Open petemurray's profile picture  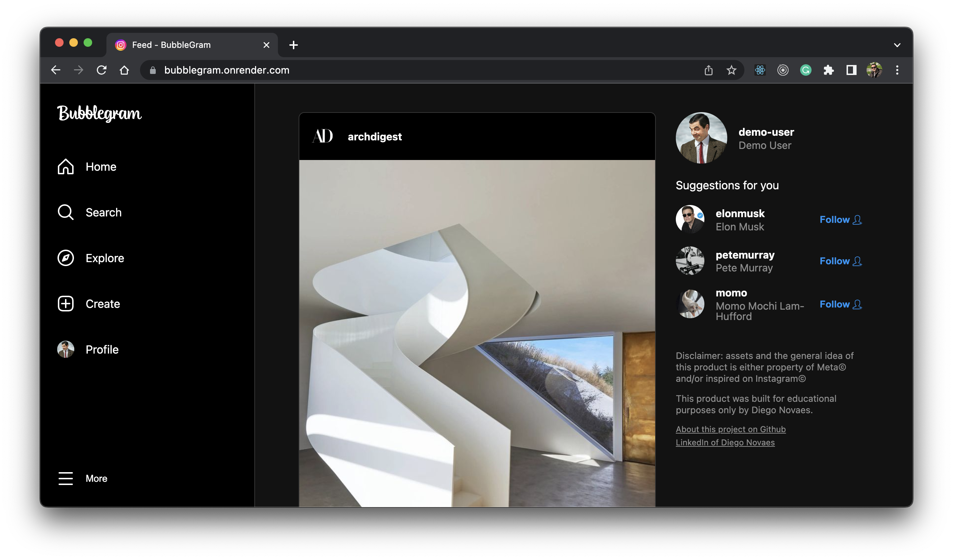point(690,261)
